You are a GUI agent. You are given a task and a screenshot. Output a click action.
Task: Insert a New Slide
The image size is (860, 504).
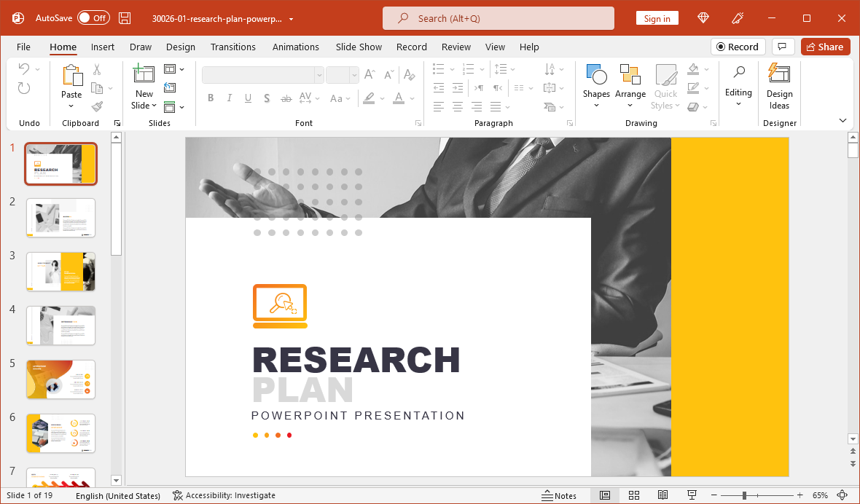coord(144,79)
